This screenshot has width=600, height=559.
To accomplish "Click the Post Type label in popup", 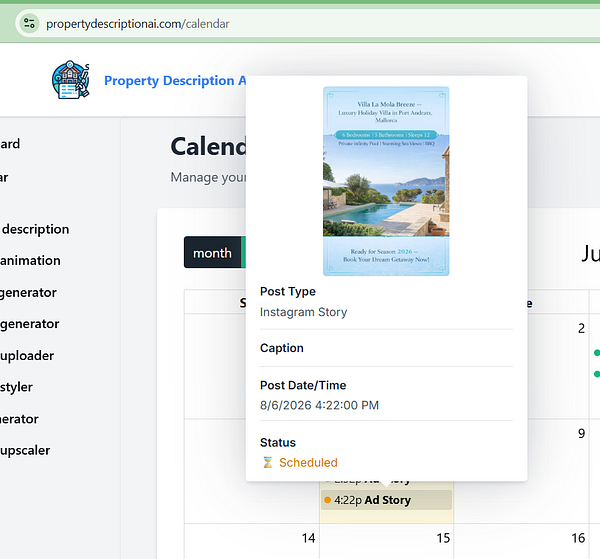I will coord(288,292).
